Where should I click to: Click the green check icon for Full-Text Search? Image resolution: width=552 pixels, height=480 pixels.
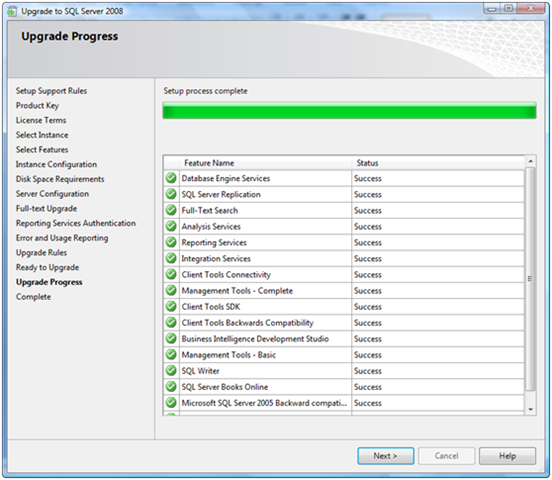pyautogui.click(x=171, y=210)
